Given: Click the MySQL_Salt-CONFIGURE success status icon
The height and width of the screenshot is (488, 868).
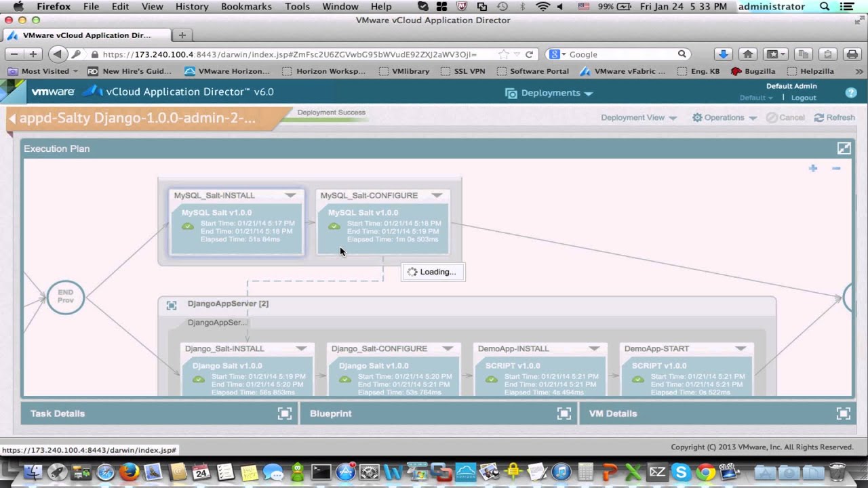Looking at the screenshot, I should coord(334,226).
